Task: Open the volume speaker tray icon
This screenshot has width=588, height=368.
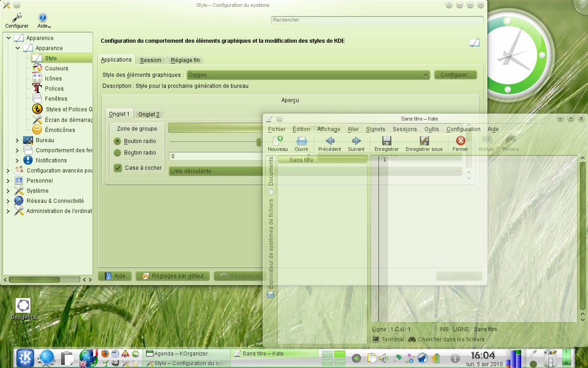Action: coord(384,358)
